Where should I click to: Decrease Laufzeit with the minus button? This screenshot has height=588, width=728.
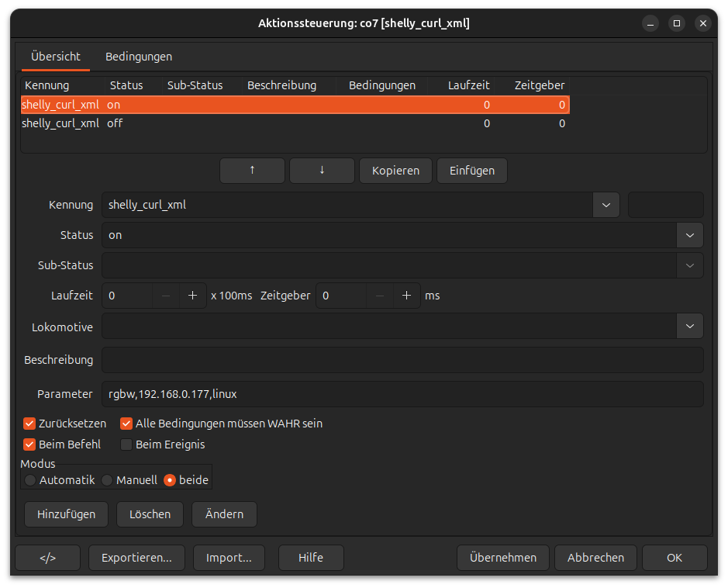click(166, 296)
